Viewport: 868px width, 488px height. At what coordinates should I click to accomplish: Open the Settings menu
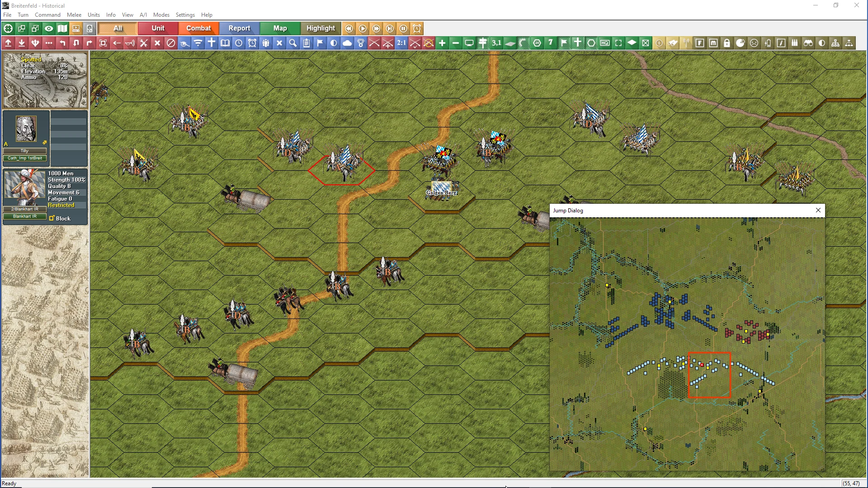(x=185, y=15)
